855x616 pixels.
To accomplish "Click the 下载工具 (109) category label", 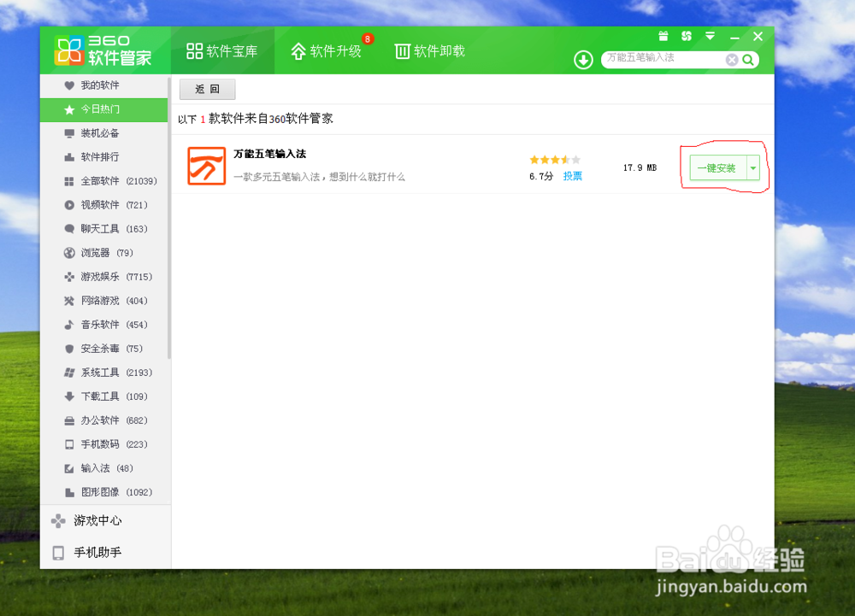I will point(114,396).
